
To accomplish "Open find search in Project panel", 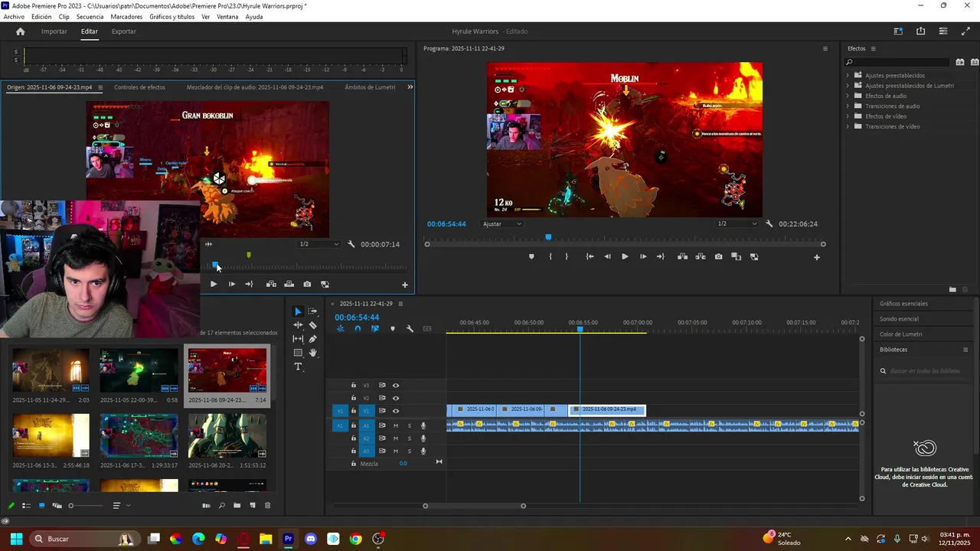I will (x=221, y=506).
